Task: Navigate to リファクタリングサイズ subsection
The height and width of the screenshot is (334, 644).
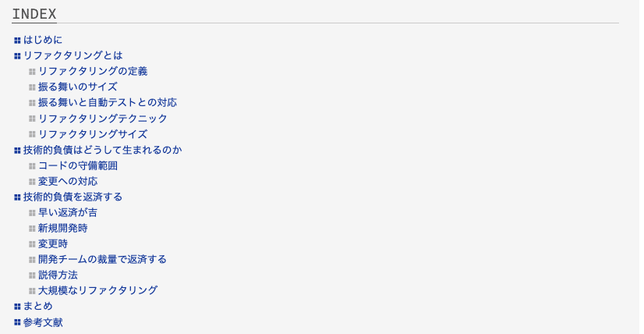Action: [93, 134]
